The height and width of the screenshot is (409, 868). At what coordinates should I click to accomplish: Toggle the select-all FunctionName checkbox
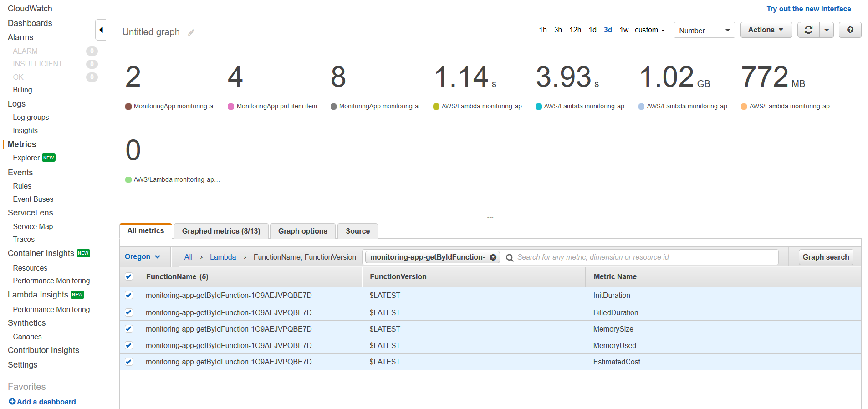[129, 276]
